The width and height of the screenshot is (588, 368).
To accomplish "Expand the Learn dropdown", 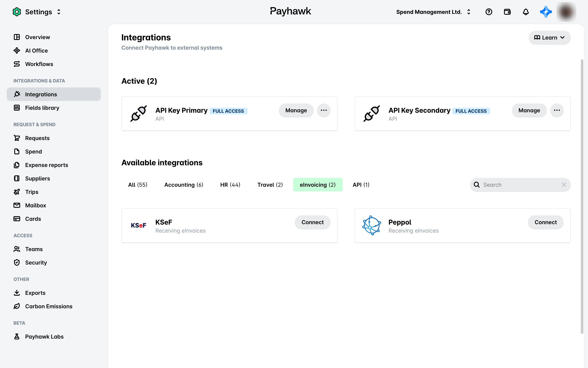I will tap(550, 37).
